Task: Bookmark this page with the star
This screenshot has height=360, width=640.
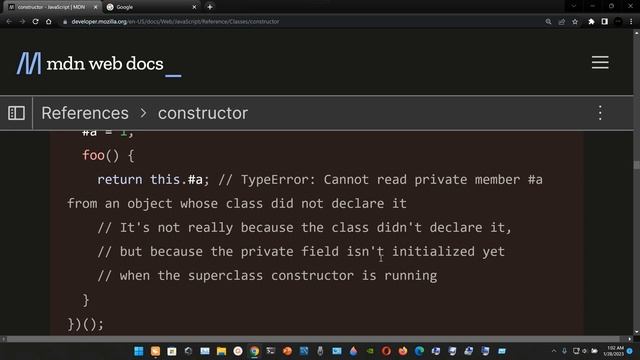Action: pyautogui.click(x=575, y=22)
